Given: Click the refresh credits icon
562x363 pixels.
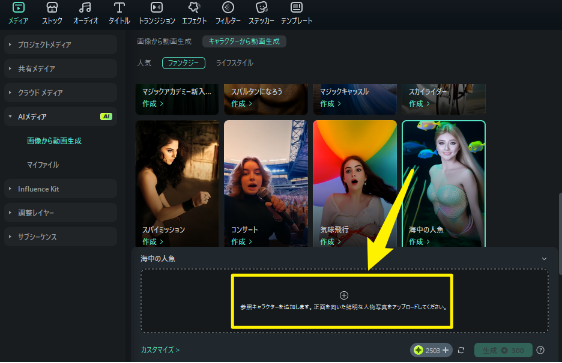Looking at the screenshot, I should (461, 350).
